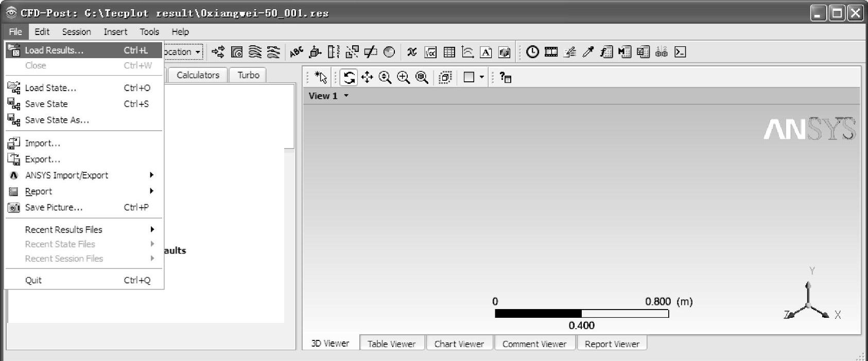
Task: Switch to the Chart Viewer tab
Action: tap(459, 344)
